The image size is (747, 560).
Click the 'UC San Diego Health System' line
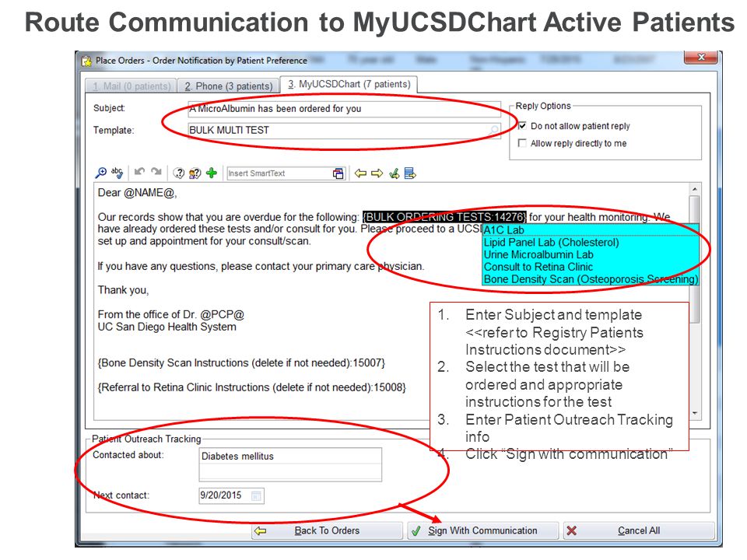click(x=167, y=327)
